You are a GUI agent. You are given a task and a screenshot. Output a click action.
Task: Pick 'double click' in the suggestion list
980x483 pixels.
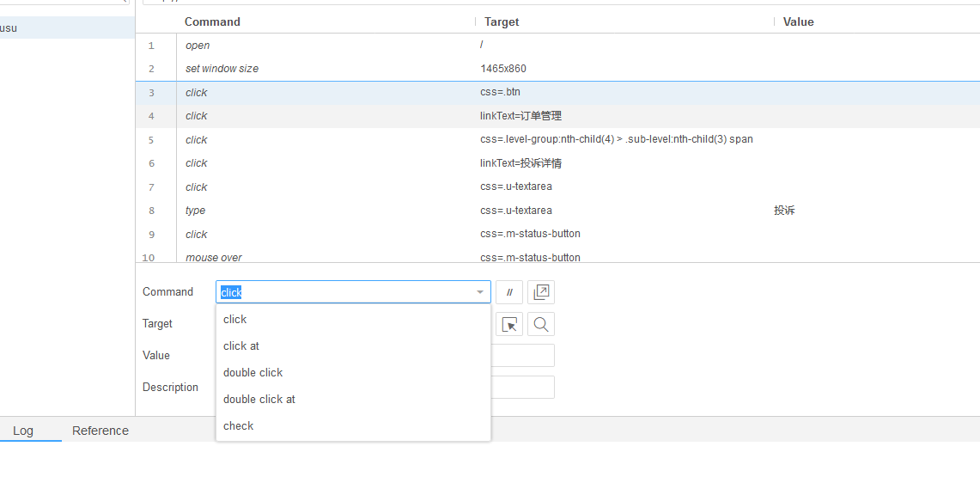[x=353, y=372]
